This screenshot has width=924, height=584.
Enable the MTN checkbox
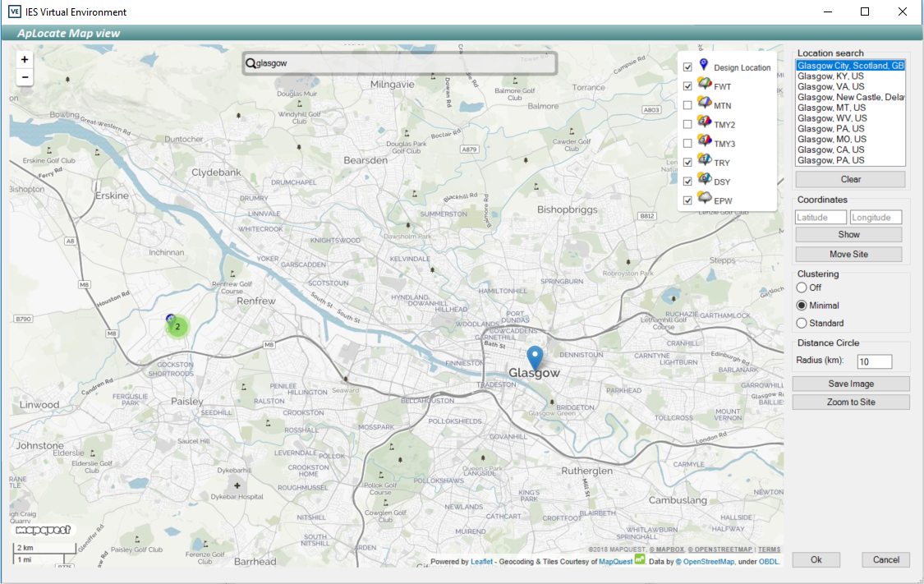point(687,105)
